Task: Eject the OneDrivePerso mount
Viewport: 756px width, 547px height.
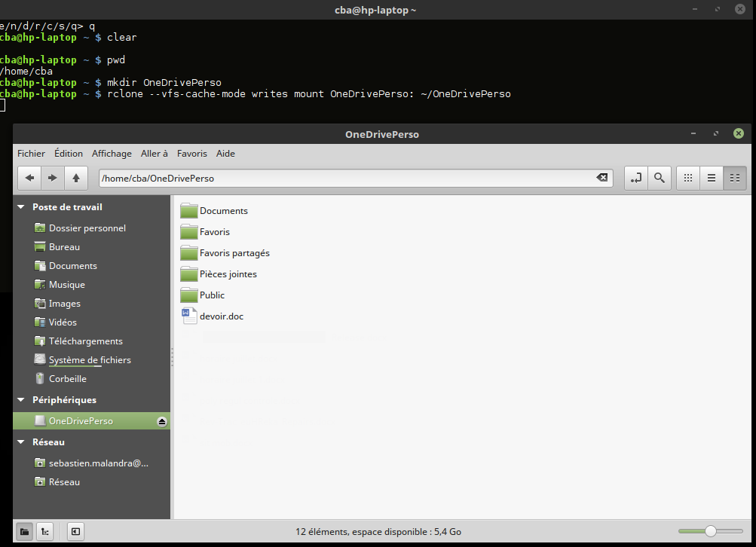Action: [161, 421]
